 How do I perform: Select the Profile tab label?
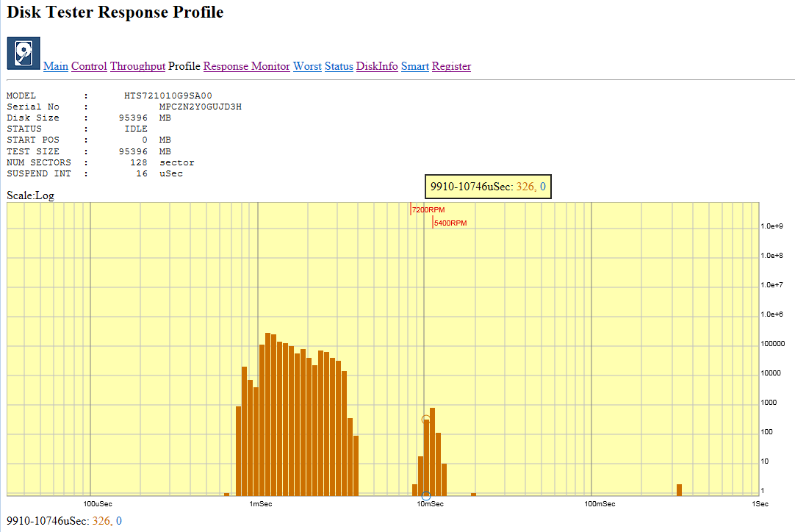pos(184,66)
